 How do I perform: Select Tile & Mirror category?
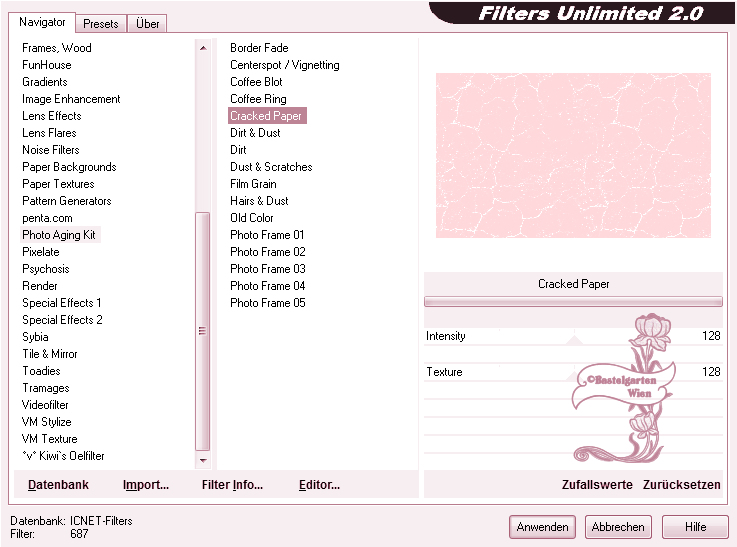click(50, 354)
